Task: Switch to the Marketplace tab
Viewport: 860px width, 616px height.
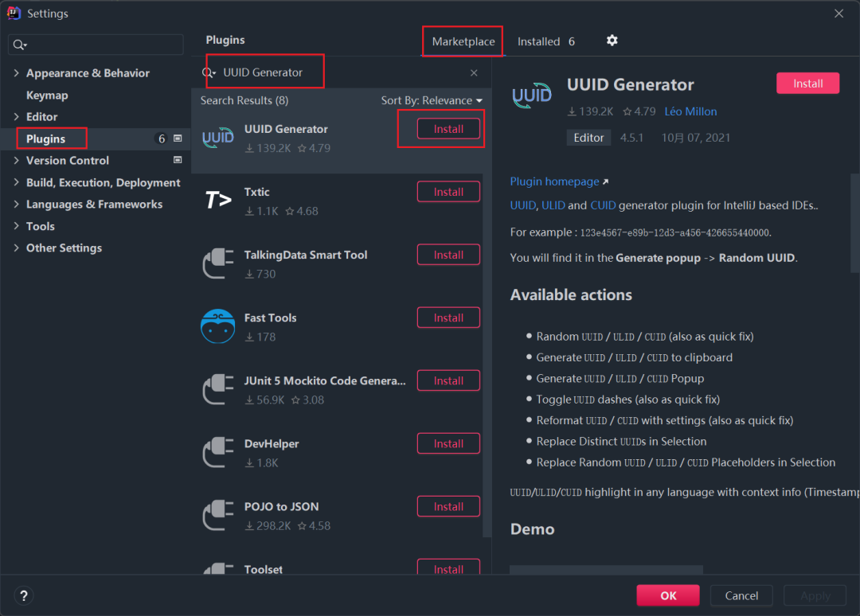Action: [463, 41]
